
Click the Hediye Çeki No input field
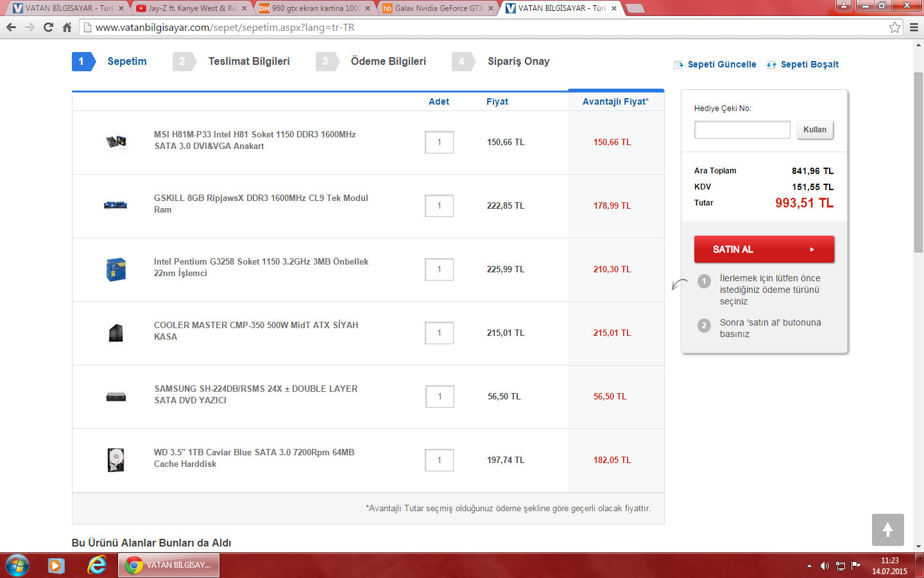pos(742,130)
